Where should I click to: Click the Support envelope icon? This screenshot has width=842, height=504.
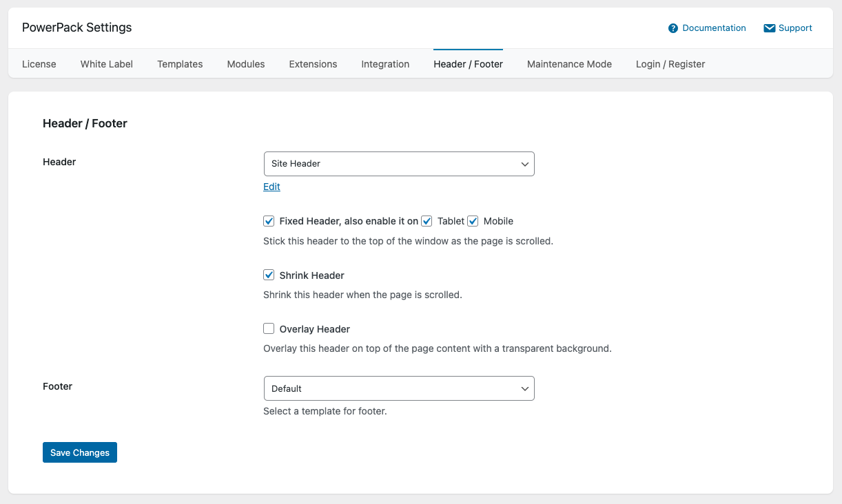click(x=770, y=28)
